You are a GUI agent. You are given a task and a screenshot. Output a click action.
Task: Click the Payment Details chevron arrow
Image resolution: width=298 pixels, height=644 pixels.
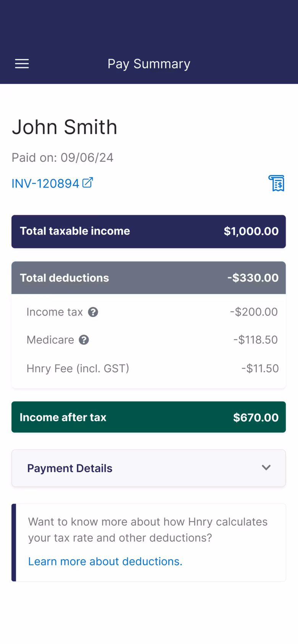tap(266, 468)
